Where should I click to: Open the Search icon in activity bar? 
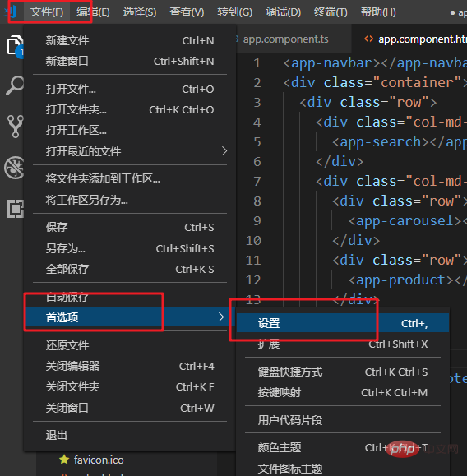15,85
